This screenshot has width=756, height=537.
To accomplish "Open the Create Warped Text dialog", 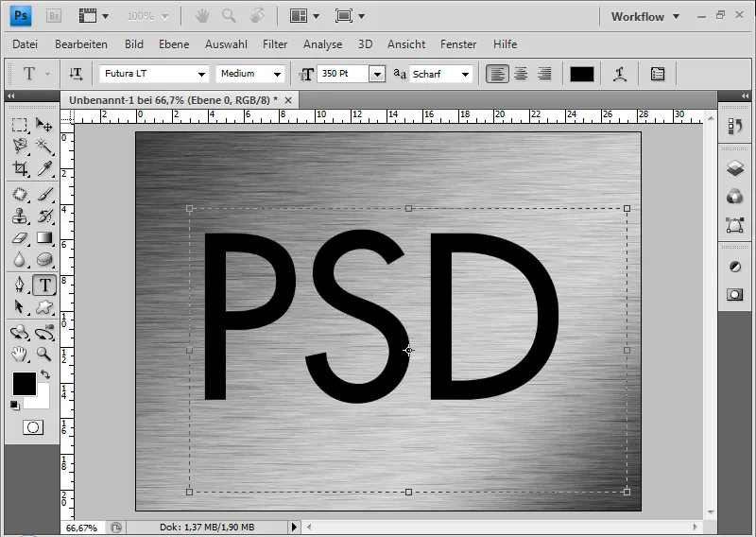I will [x=620, y=74].
